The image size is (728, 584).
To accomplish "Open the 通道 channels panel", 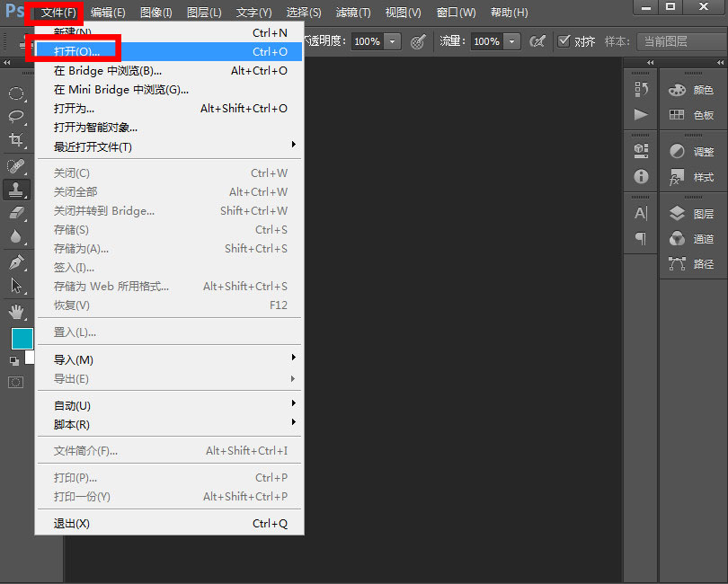I will (691, 239).
